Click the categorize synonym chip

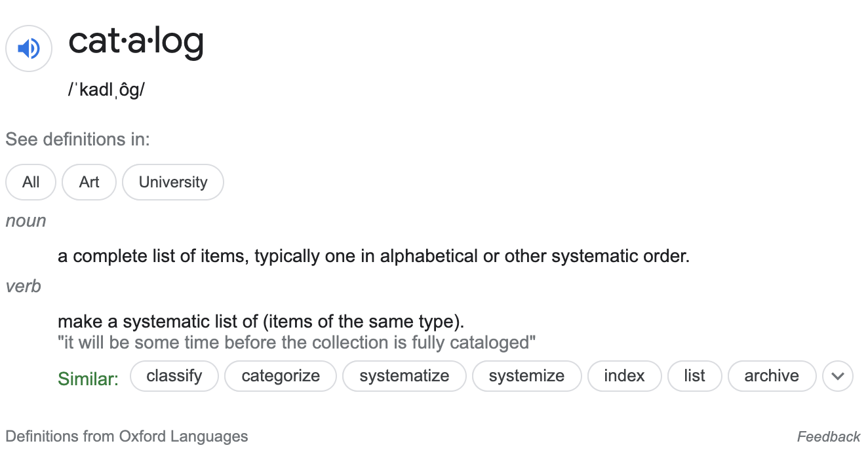(281, 376)
